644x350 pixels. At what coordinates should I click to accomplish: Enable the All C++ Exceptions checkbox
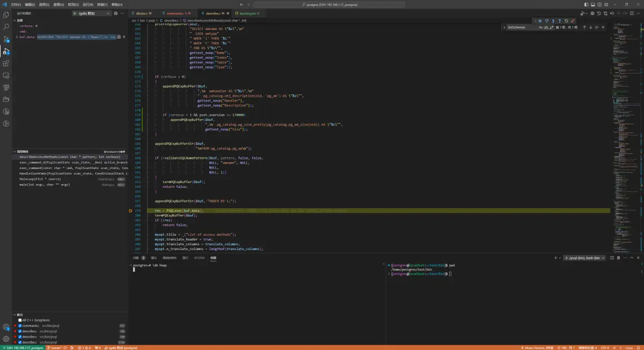20,320
